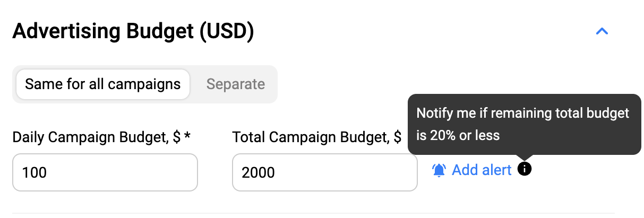The height and width of the screenshot is (218, 644).
Task: Collapse the Advertising Budget section chevron
Action: click(602, 31)
